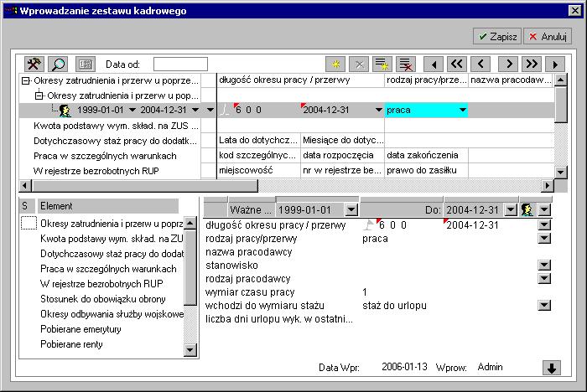Click the person icon in the 1999-01-01 tree row
Viewport: 587px width, 392px height.
[65, 110]
